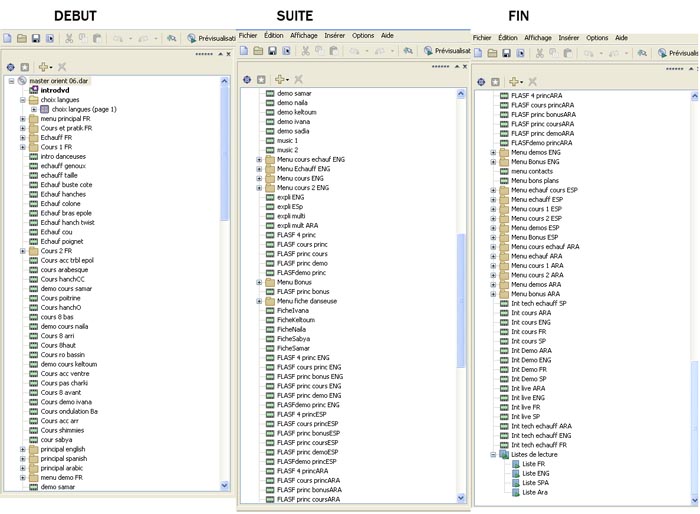Click the scroll-down arrow of the SUITE tree
Viewport: 700px width, 514px height.
pyautogui.click(x=461, y=497)
